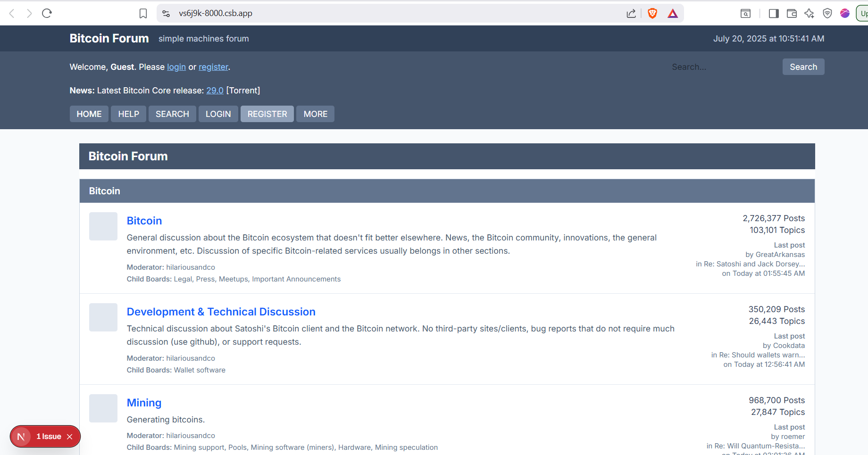Image resolution: width=868 pixels, height=455 pixels.
Task: Click the purple profile avatar icon
Action: pyautogui.click(x=845, y=13)
